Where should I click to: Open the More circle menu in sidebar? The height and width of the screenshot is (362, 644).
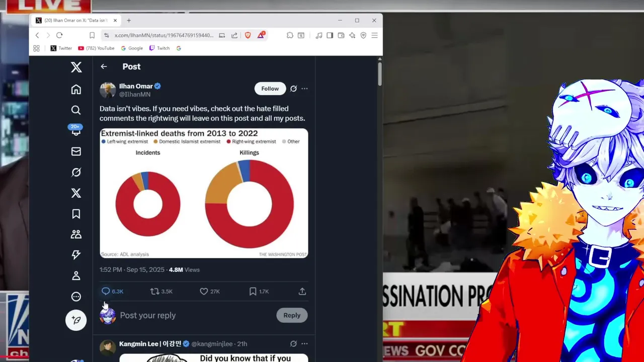coord(76,297)
